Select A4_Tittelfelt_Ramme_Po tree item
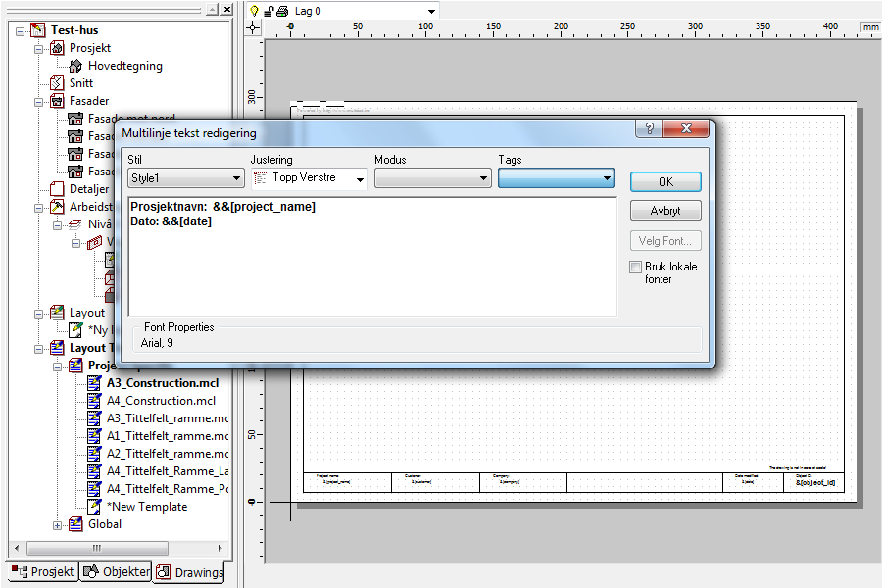Screen dimensions: 882x588 point(168,489)
